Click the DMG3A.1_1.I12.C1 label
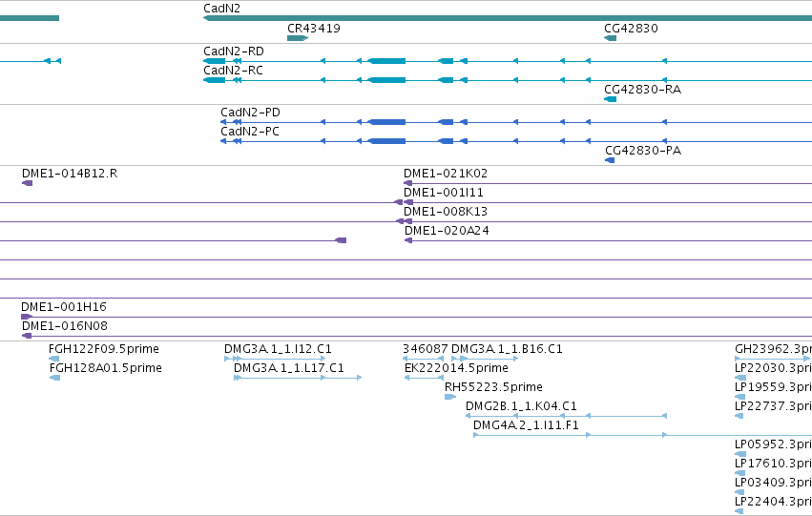812x516 pixels. (x=278, y=349)
